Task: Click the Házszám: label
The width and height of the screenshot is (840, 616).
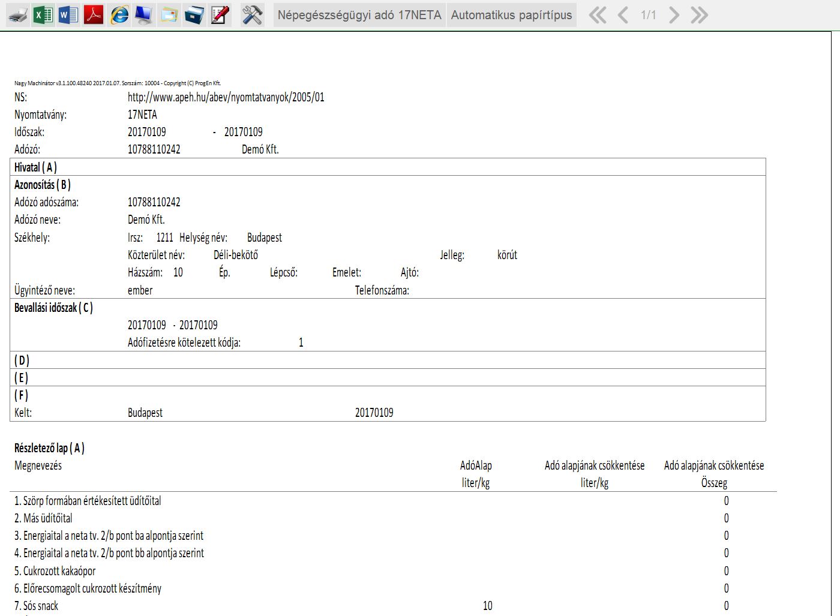Action: (x=145, y=272)
